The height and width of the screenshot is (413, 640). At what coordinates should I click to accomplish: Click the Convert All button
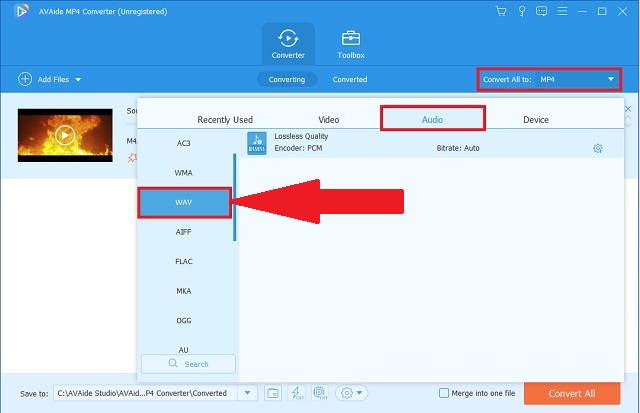click(x=572, y=393)
